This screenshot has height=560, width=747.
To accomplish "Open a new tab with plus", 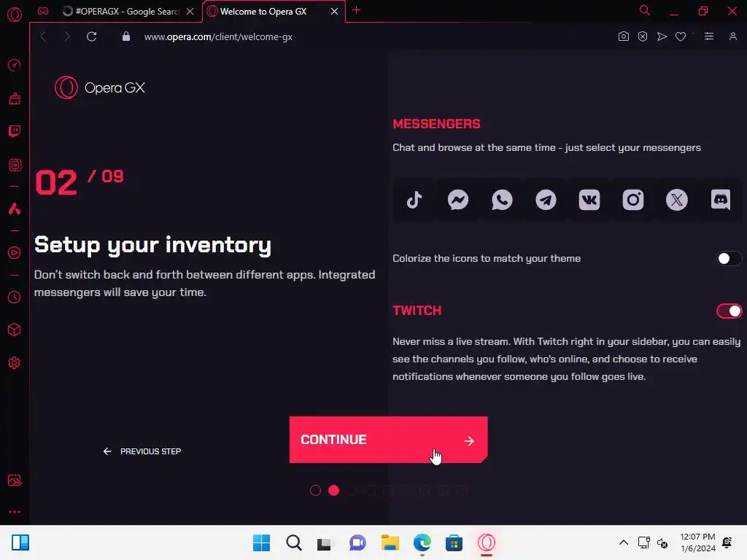I will coord(356,10).
